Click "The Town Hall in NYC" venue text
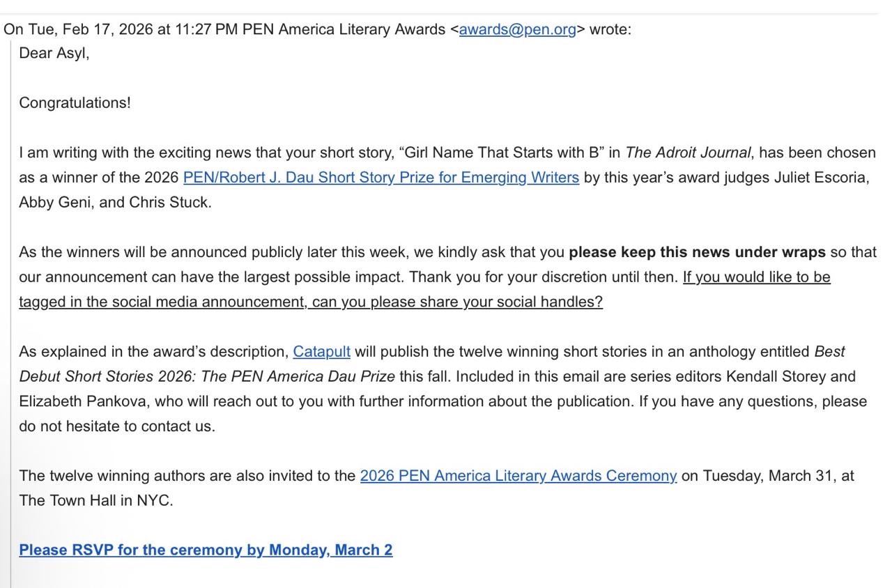This screenshot has height=588, width=892. coord(95,501)
